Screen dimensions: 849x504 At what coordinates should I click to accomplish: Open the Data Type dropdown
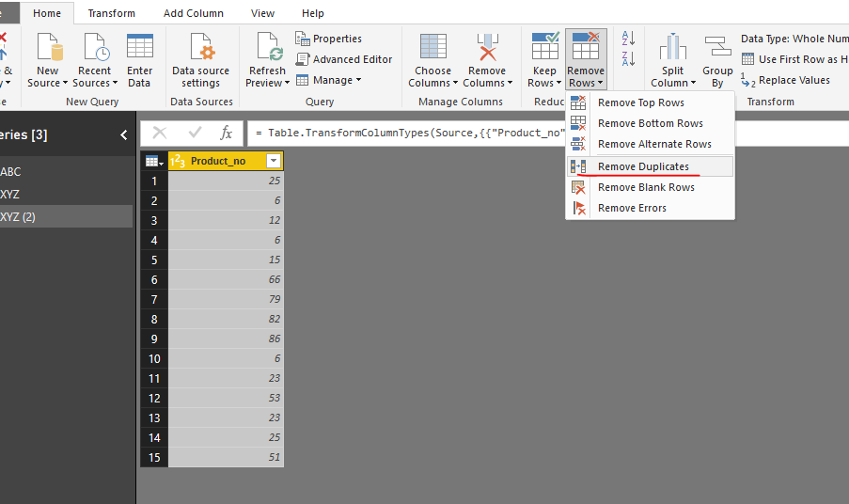tap(794, 39)
